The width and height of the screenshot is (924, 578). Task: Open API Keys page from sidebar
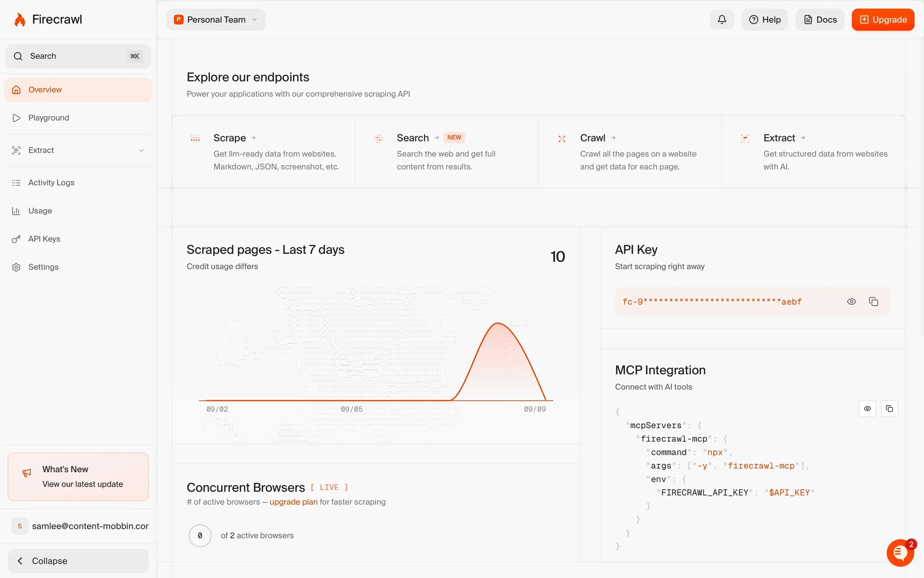click(44, 239)
